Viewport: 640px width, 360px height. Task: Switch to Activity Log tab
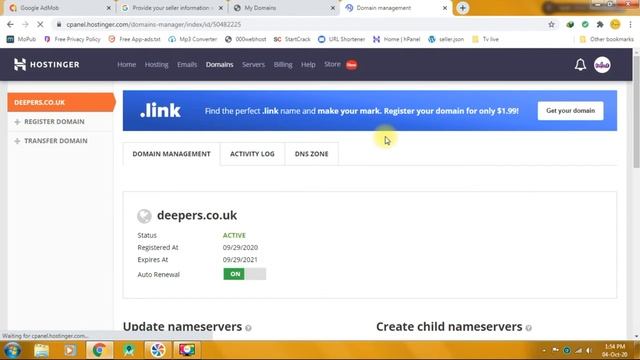pyautogui.click(x=252, y=154)
